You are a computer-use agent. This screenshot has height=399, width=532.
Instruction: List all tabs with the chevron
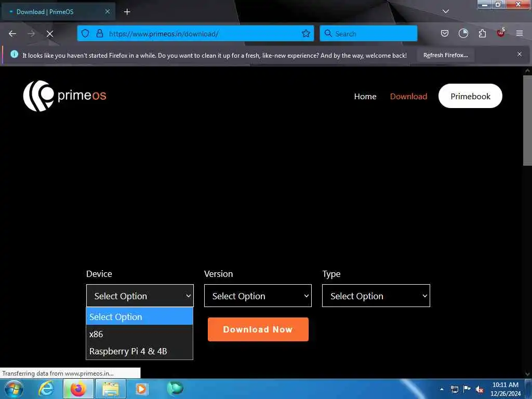coord(445,11)
